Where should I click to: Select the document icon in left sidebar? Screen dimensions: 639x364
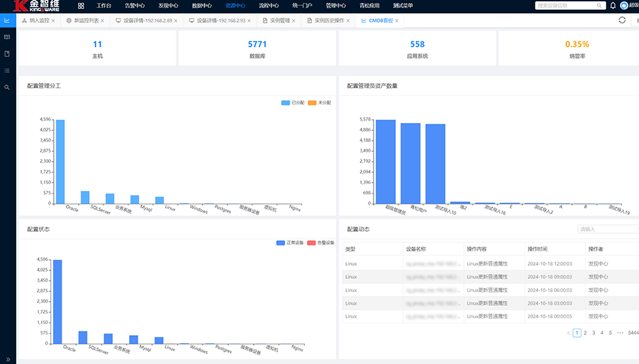coord(7,54)
